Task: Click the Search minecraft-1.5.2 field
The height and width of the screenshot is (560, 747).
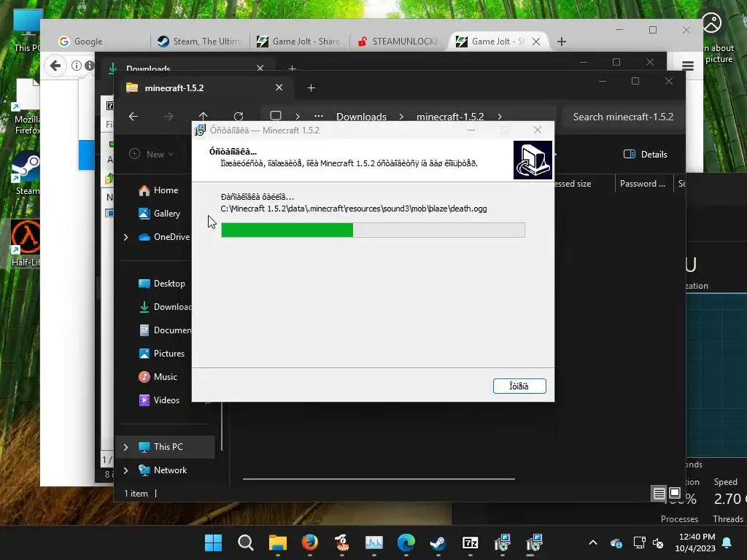Action: (x=623, y=117)
